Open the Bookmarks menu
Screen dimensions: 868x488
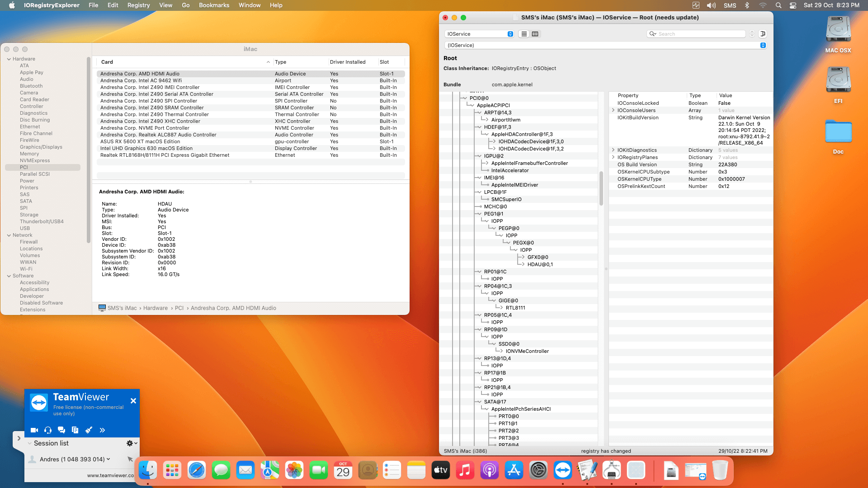pyautogui.click(x=214, y=5)
